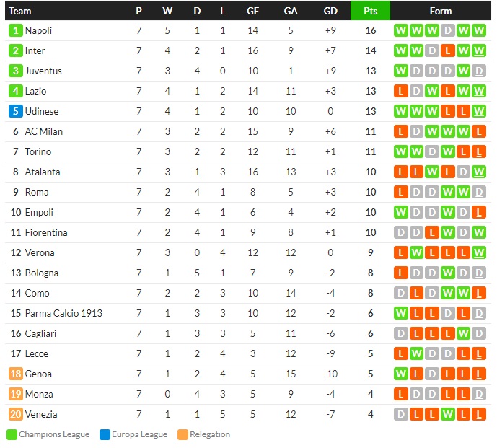The image size is (497, 448).
Task: Click the Team column header
Action: pos(20,11)
